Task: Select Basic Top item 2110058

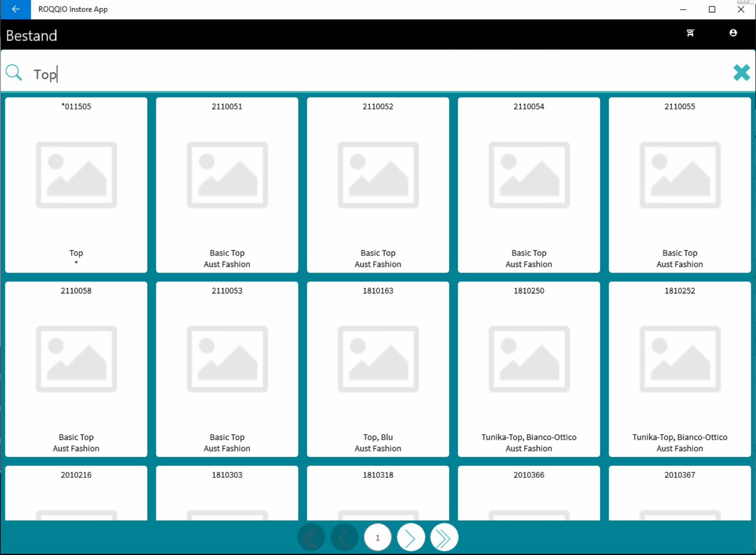Action: pyautogui.click(x=76, y=369)
